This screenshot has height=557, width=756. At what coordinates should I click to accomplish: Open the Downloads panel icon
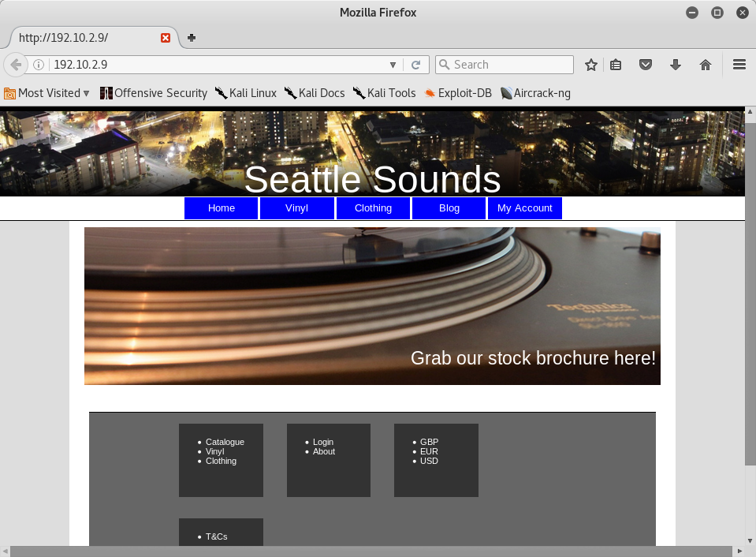pos(676,65)
